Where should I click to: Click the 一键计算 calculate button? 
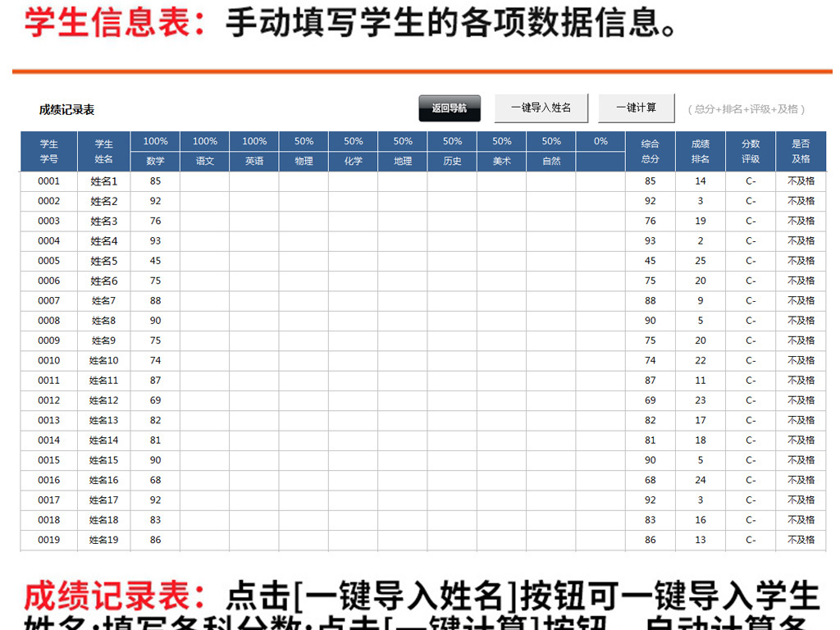(x=637, y=107)
